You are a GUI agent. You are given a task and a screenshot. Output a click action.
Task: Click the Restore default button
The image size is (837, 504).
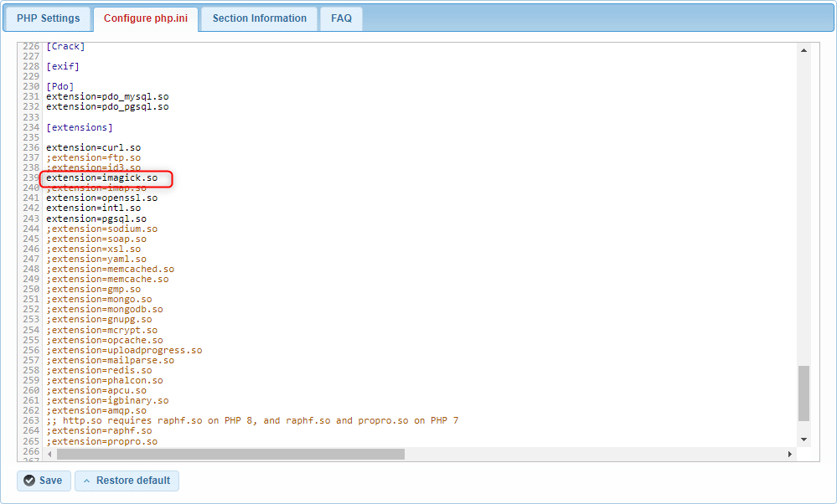tap(127, 481)
